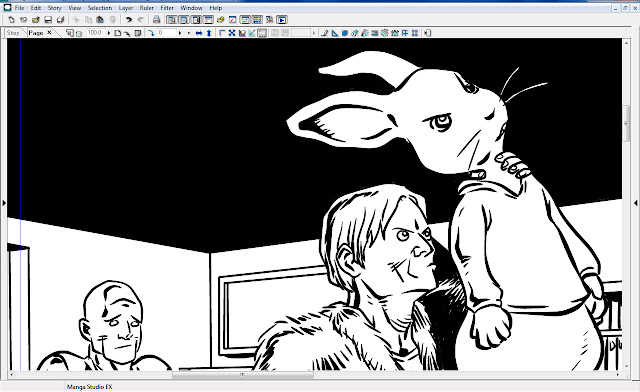The image size is (640, 392).
Task: Switch to the Story tab
Action: [13, 33]
